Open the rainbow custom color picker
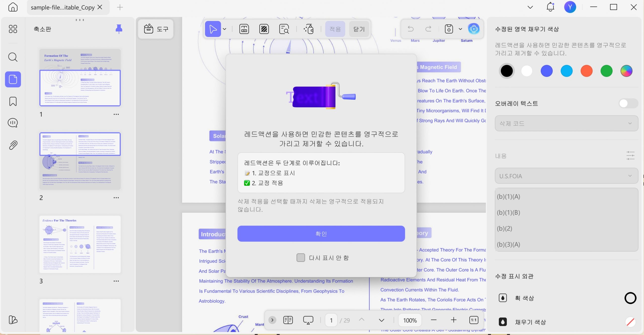The image size is (644, 335). (x=626, y=71)
